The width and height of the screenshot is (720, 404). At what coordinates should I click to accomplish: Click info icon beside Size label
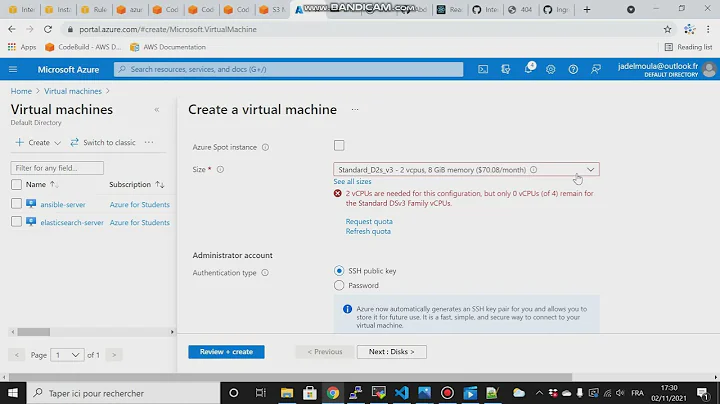point(220,169)
